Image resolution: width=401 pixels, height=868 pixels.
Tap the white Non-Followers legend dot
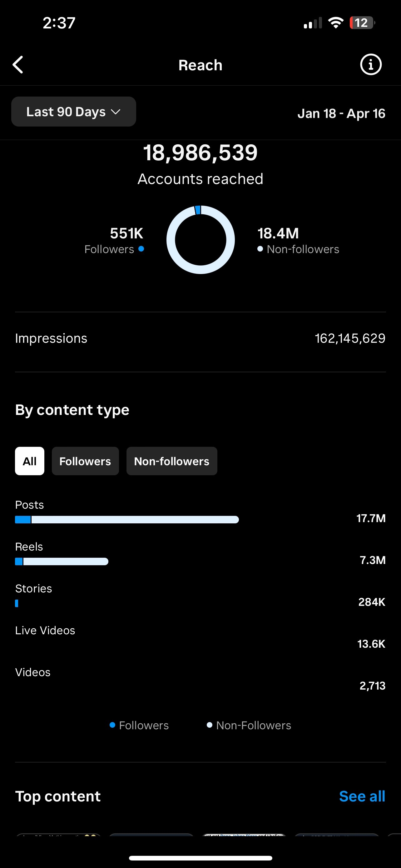point(210,725)
